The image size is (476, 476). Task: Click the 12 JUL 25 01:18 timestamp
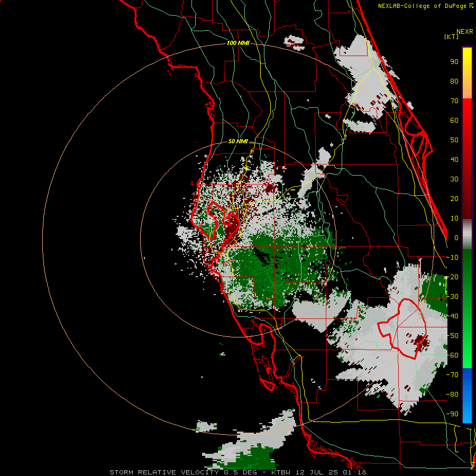pyautogui.click(x=331, y=472)
